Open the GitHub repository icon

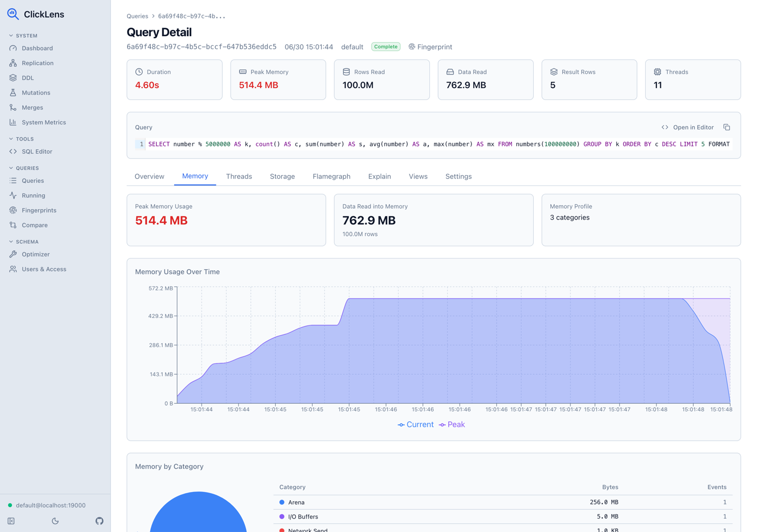(x=99, y=521)
